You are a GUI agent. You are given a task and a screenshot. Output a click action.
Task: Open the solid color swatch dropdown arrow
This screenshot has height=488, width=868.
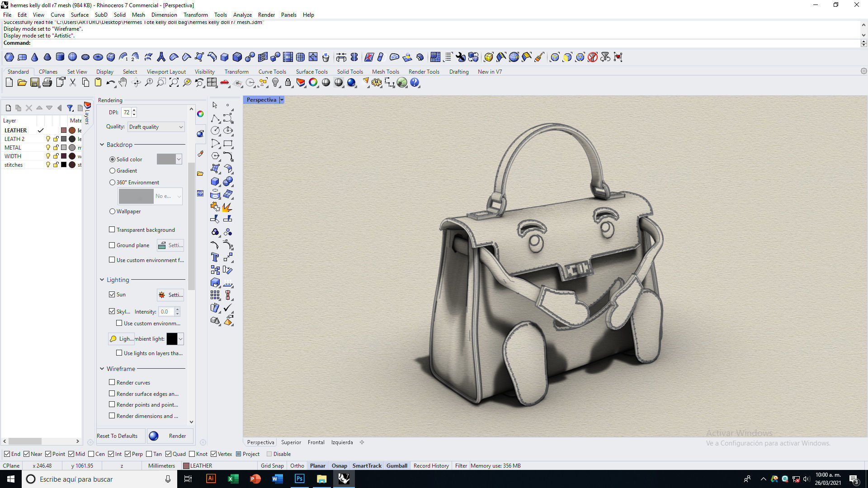click(179, 159)
